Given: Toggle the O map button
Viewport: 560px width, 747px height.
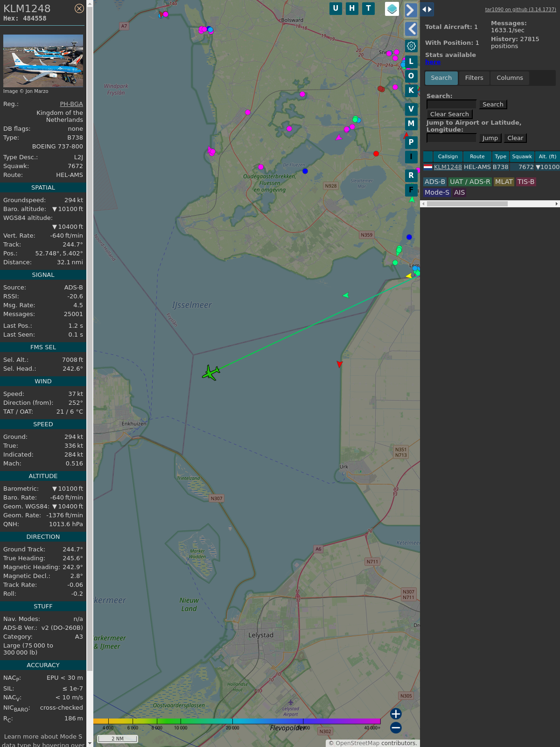Looking at the screenshot, I should pyautogui.click(x=411, y=76).
